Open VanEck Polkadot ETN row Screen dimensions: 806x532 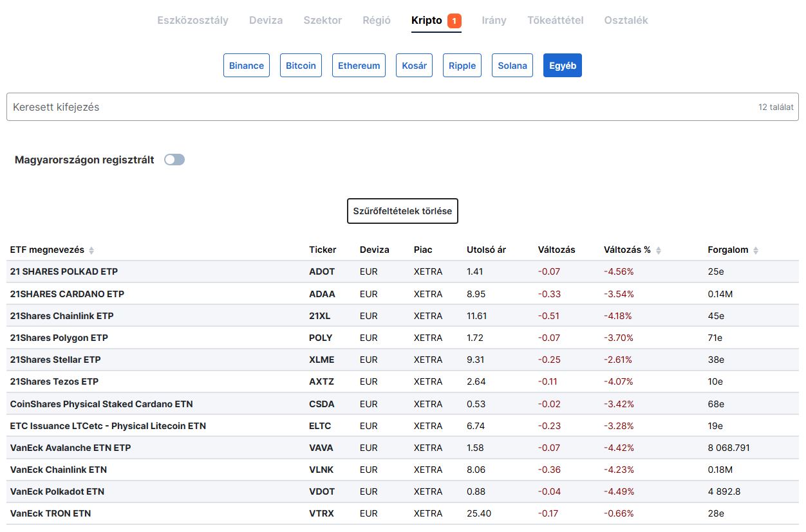click(x=402, y=491)
